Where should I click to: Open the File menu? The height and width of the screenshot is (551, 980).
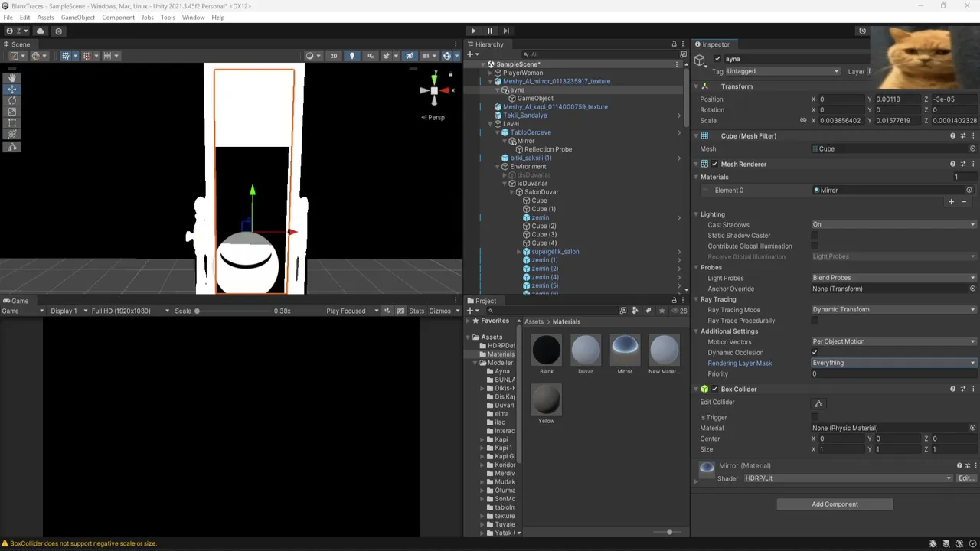[8, 17]
